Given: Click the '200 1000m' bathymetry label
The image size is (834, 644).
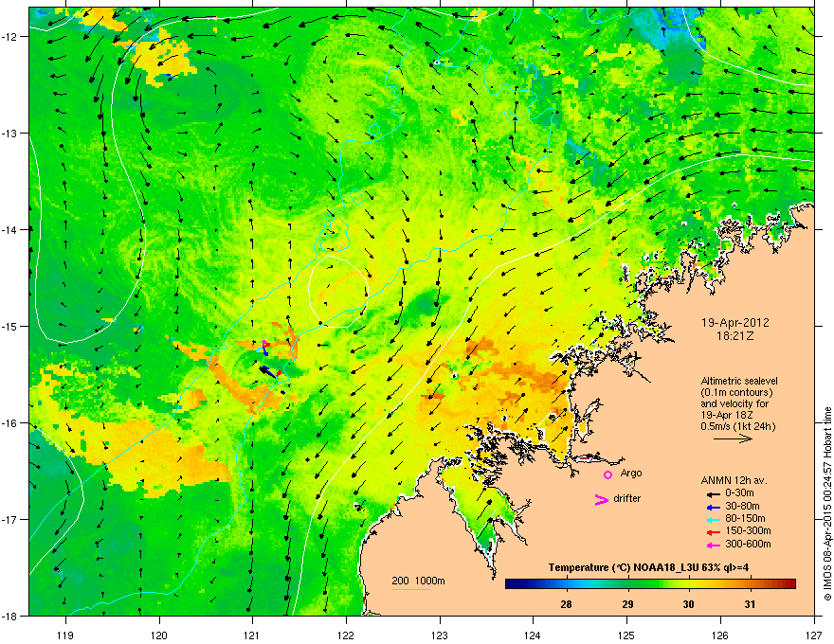Looking at the screenshot, I should (418, 581).
